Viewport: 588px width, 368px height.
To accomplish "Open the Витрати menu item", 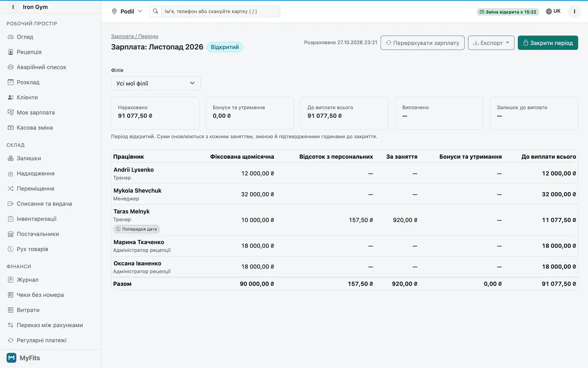I will tap(28, 310).
